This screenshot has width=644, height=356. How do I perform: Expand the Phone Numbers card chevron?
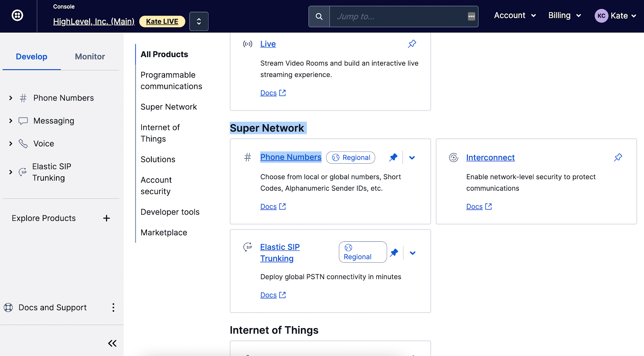pyautogui.click(x=412, y=158)
